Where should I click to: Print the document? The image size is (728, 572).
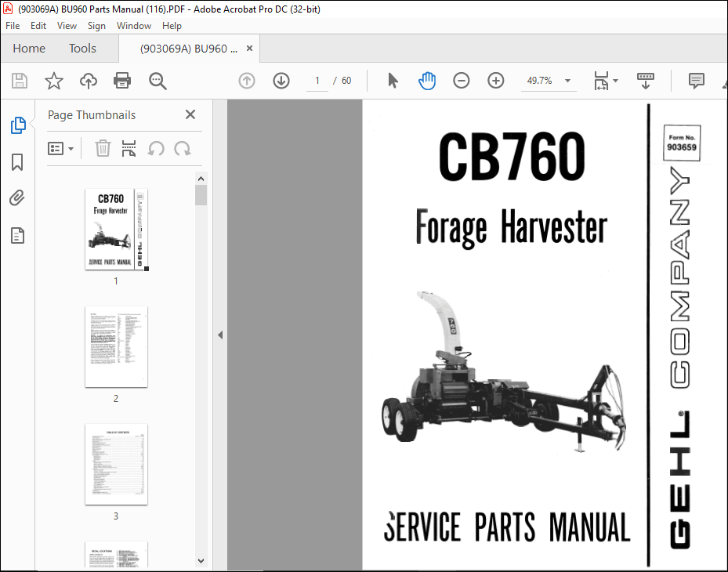[123, 81]
